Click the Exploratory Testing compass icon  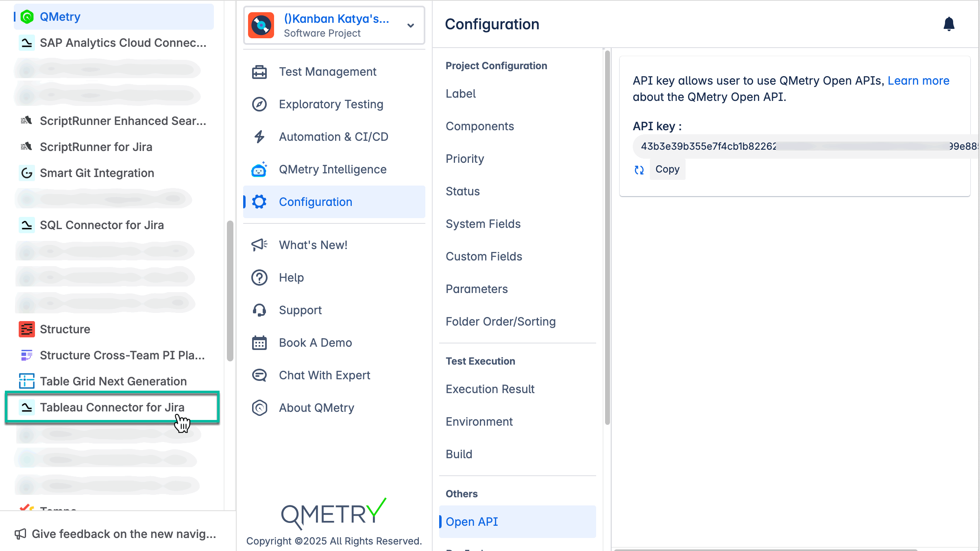[x=259, y=104]
